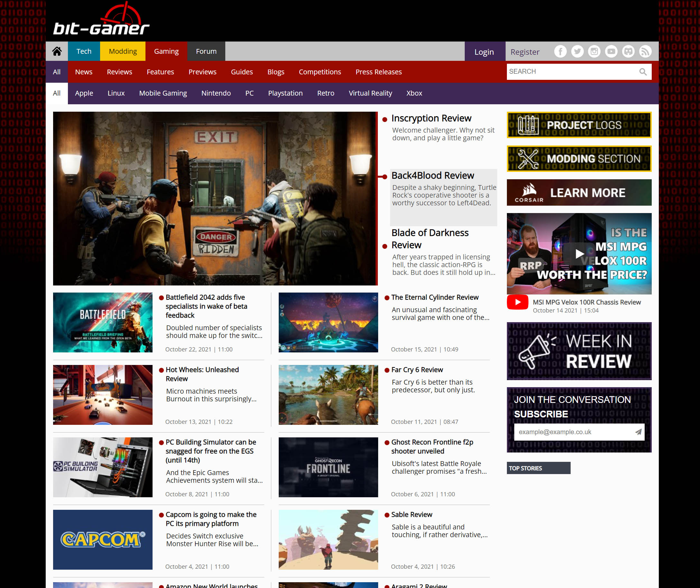Open the Twitter social icon
The height and width of the screenshot is (588, 700).
click(x=577, y=51)
